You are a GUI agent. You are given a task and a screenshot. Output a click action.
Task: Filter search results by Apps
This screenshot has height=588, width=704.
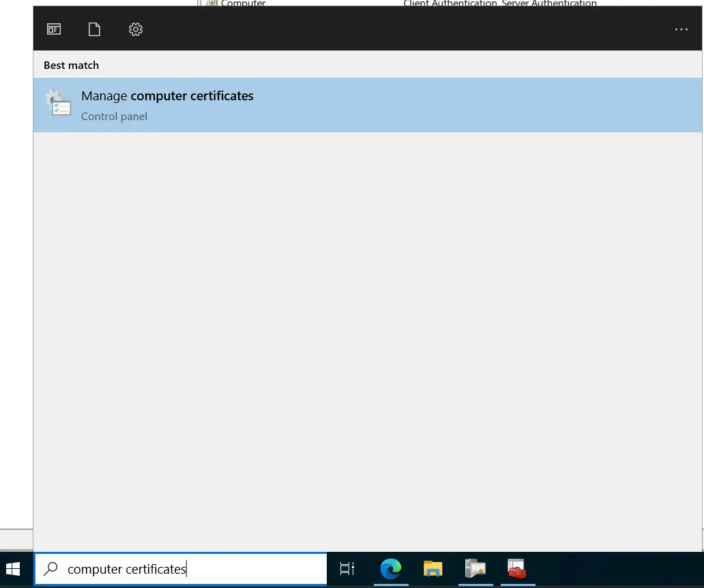54,29
